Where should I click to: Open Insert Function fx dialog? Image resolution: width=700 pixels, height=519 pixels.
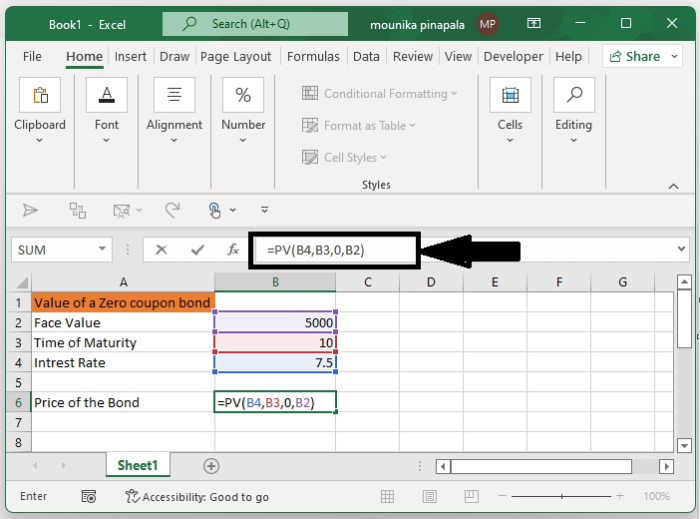pos(233,250)
